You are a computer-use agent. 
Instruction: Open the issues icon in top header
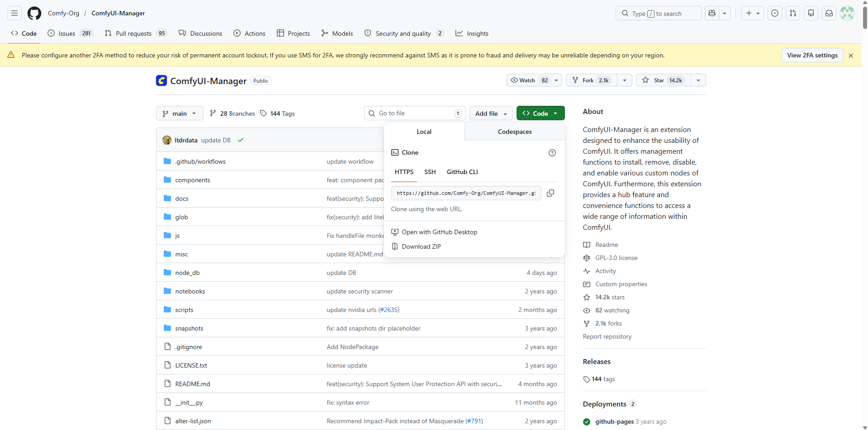[x=775, y=13]
